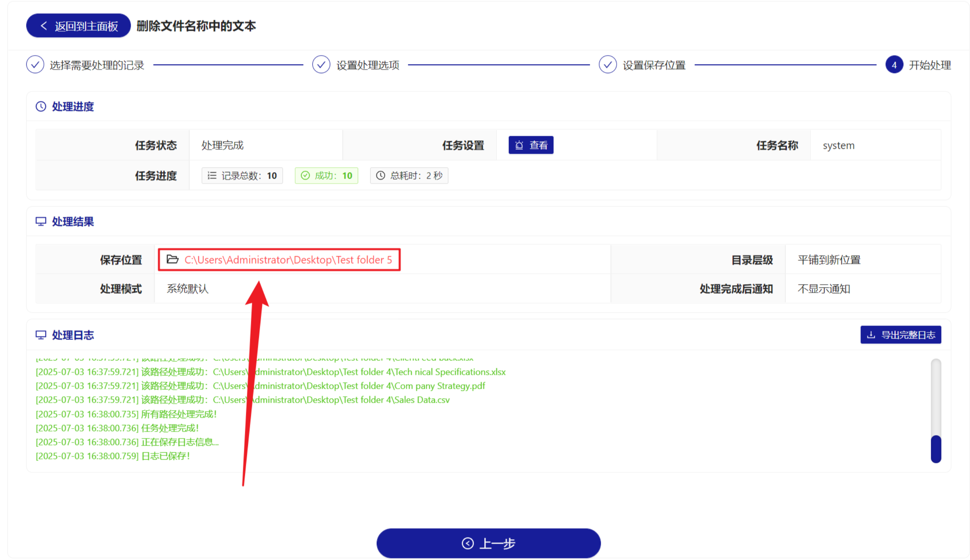Click the 选择需要处理的记录 step checkmark
This screenshot has width=970, height=560.
35,65
